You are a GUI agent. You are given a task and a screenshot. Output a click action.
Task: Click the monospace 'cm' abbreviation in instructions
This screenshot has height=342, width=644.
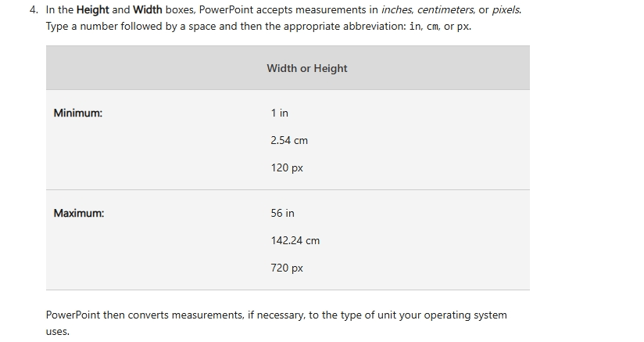pos(432,27)
